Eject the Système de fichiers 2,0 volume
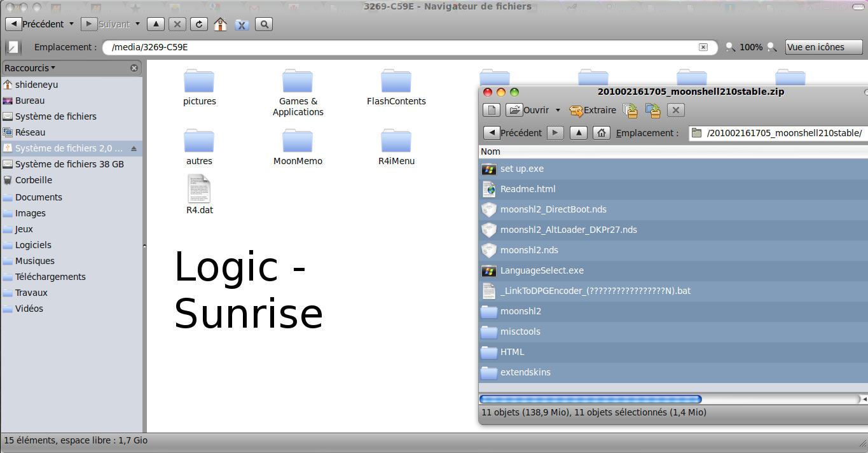 pyautogui.click(x=134, y=148)
